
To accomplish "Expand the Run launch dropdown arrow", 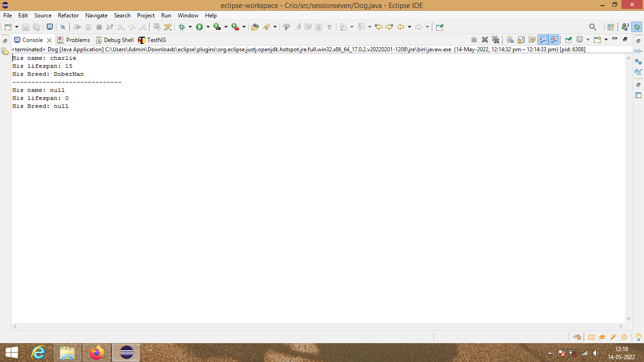I will [x=208, y=27].
